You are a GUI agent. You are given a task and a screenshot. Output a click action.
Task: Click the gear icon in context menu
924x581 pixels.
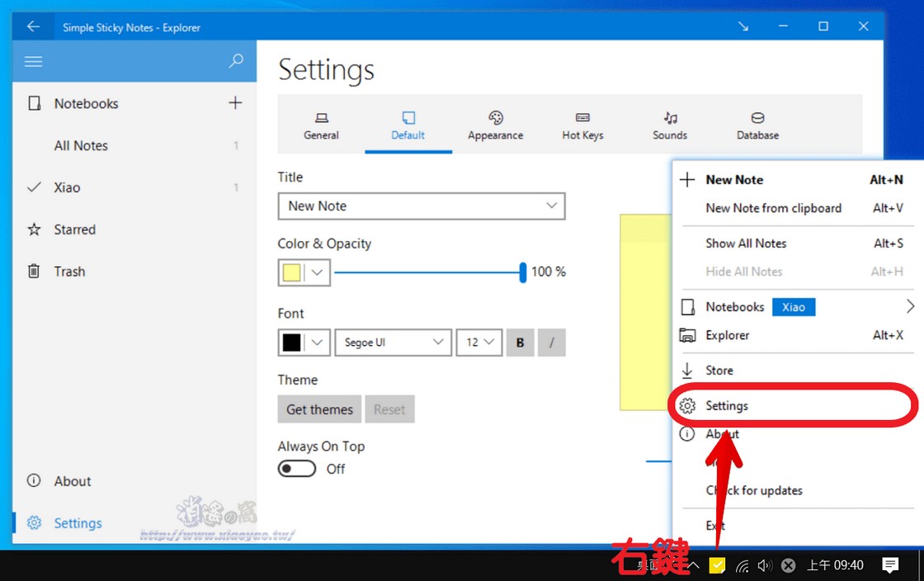[687, 406]
